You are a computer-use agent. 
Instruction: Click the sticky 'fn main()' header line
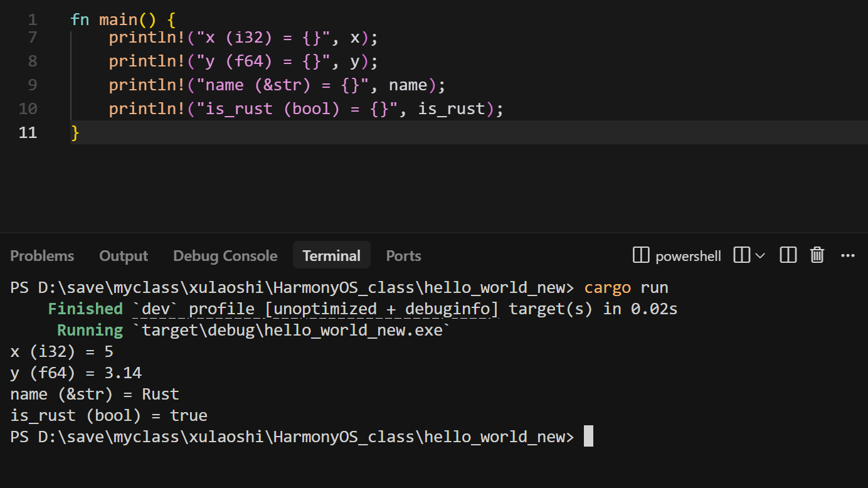click(123, 19)
